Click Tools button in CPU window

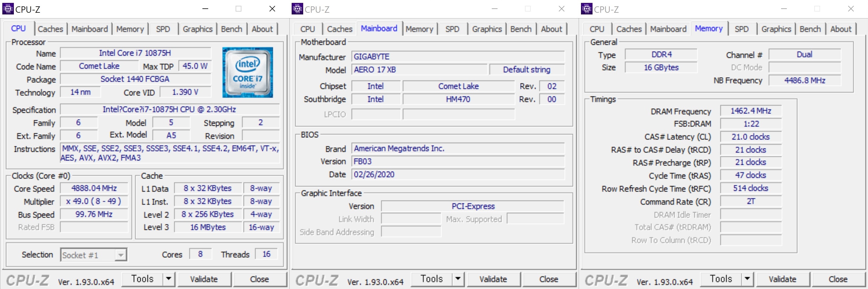pyautogui.click(x=143, y=279)
